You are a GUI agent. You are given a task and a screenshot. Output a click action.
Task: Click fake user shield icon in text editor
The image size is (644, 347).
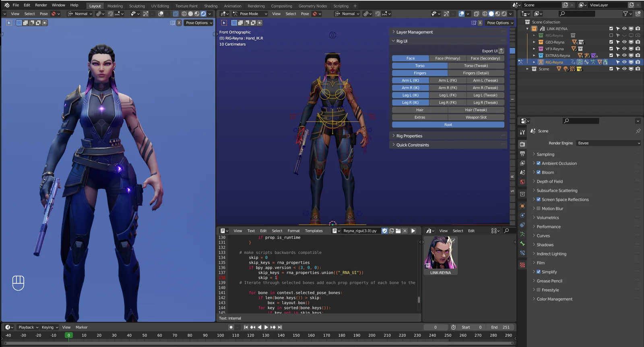(x=384, y=231)
